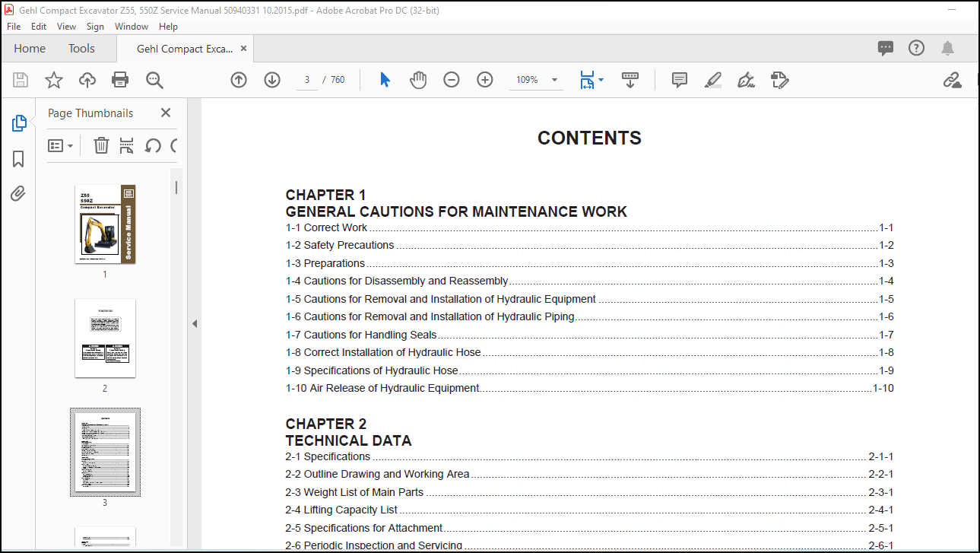Add document to favorites star
980x553 pixels.
[x=54, y=80]
